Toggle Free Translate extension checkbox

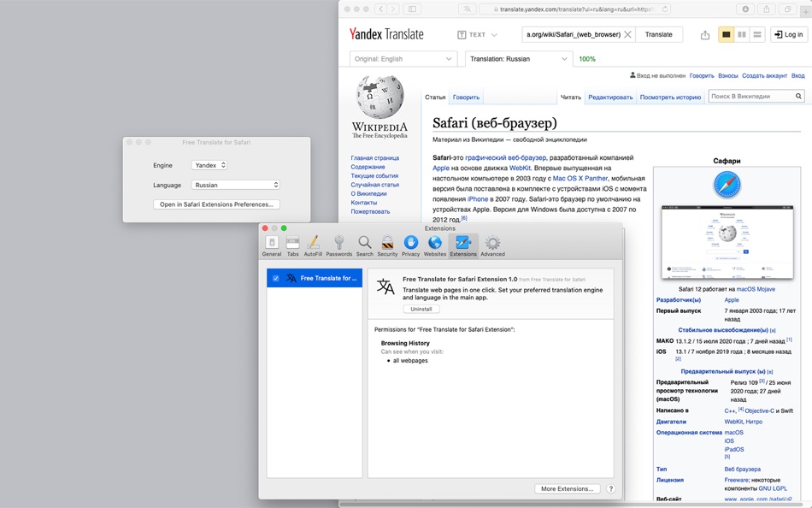tap(276, 278)
